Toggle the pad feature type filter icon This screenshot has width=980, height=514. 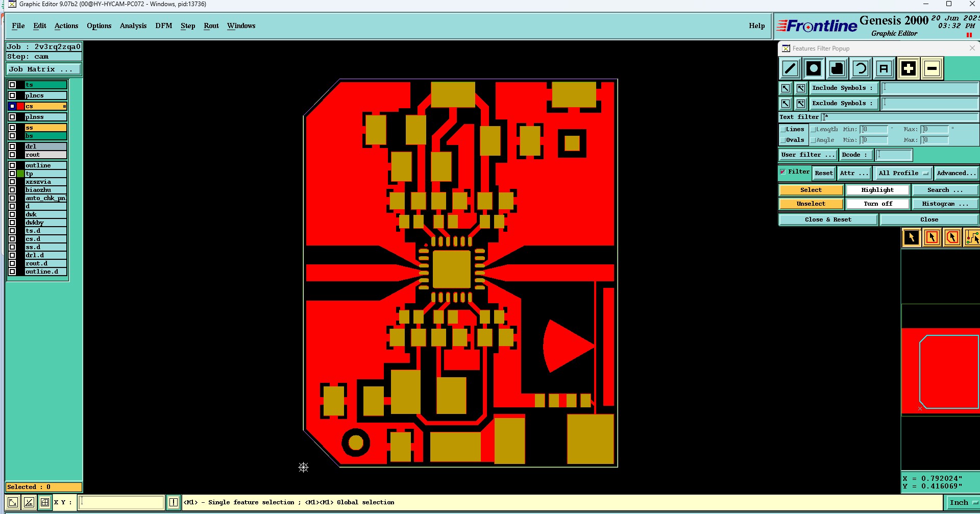point(814,68)
